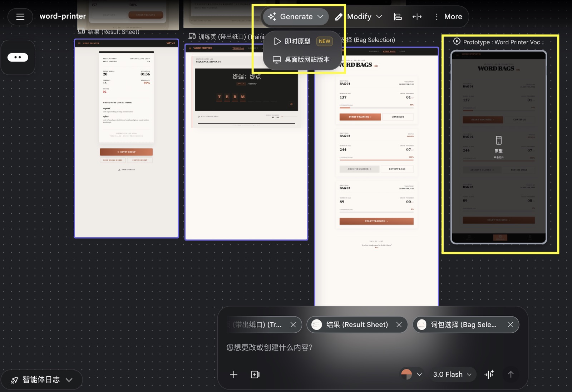Click the rocket icon on agent log

tap(14, 380)
